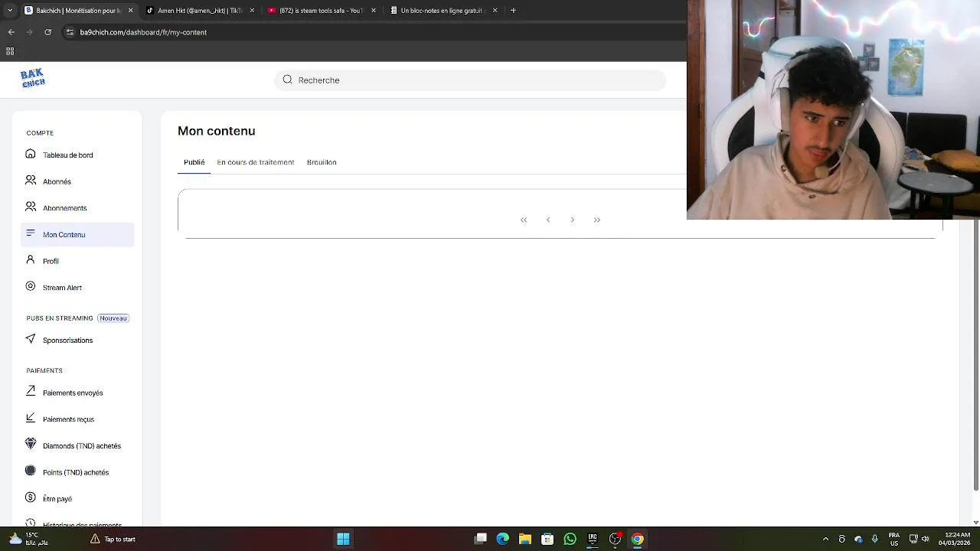Jump to first page with double-left chevron
Screen dimensions: 980x551
pos(524,220)
